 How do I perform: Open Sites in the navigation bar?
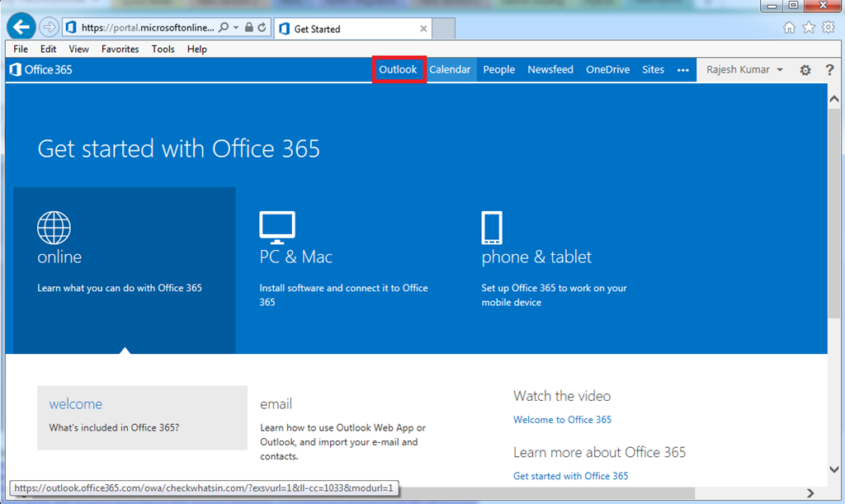pos(654,69)
